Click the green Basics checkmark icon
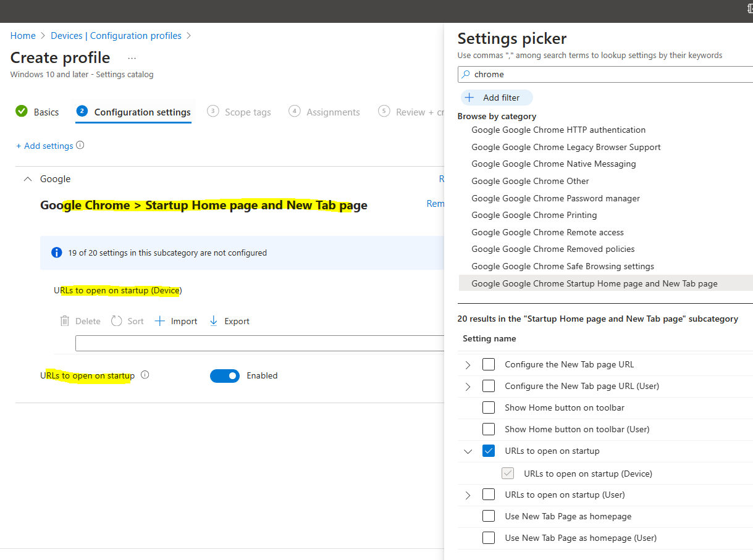This screenshot has width=753, height=560. 22,111
